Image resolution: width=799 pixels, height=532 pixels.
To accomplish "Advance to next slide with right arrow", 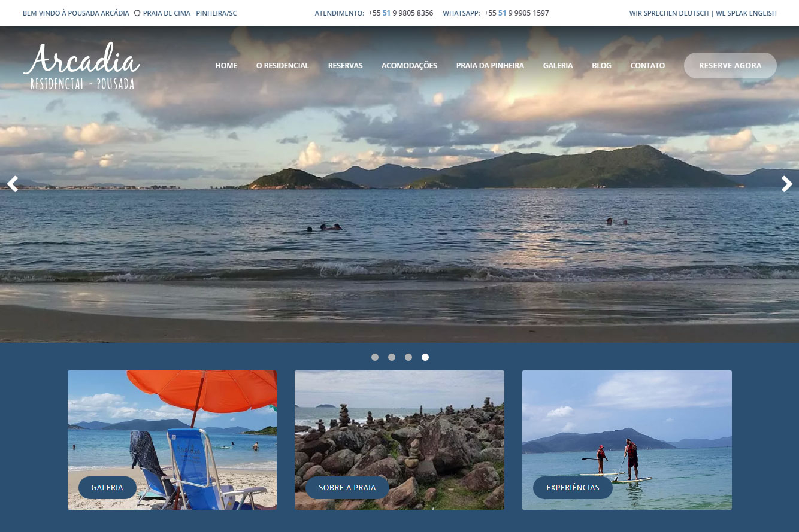I will (787, 184).
